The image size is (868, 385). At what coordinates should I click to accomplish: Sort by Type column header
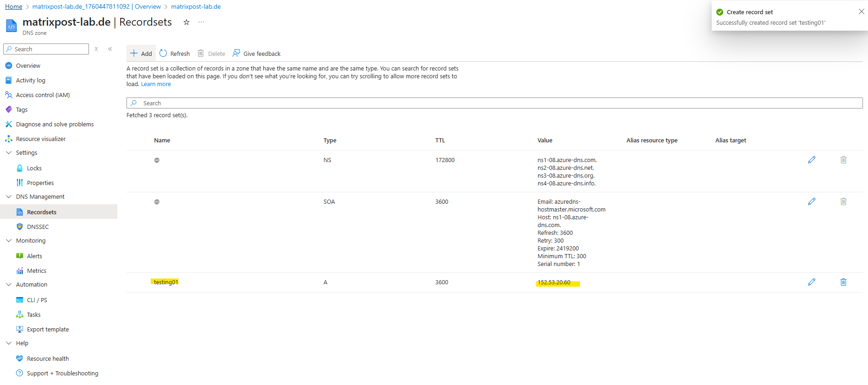coord(330,141)
